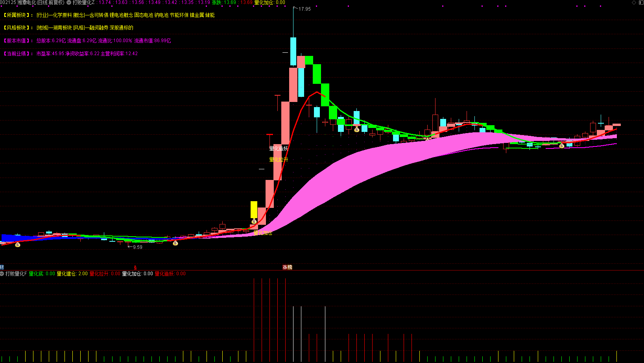This screenshot has width=644, height=363.
Task: Click the 【所属板块】 info line
Action: [109, 15]
